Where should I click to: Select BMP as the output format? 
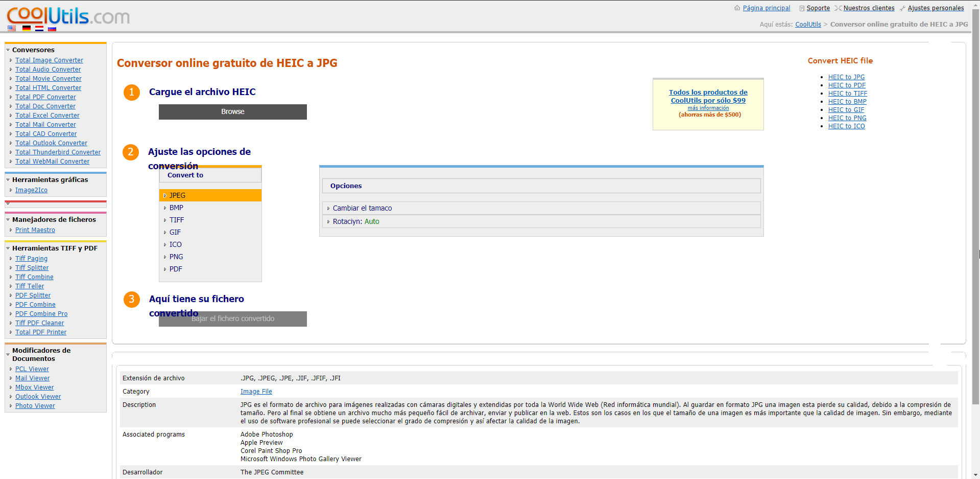click(x=210, y=208)
